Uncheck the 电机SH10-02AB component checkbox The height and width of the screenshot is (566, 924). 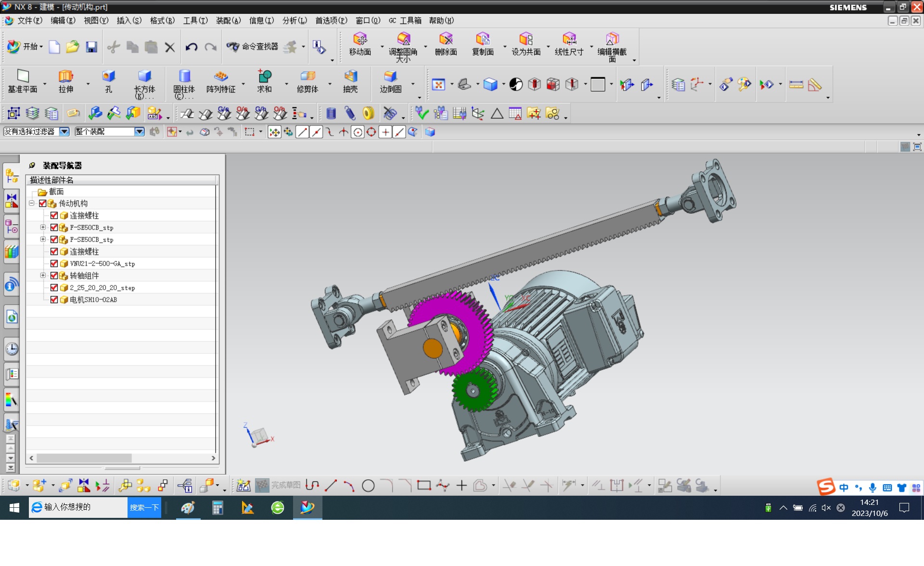pos(54,299)
